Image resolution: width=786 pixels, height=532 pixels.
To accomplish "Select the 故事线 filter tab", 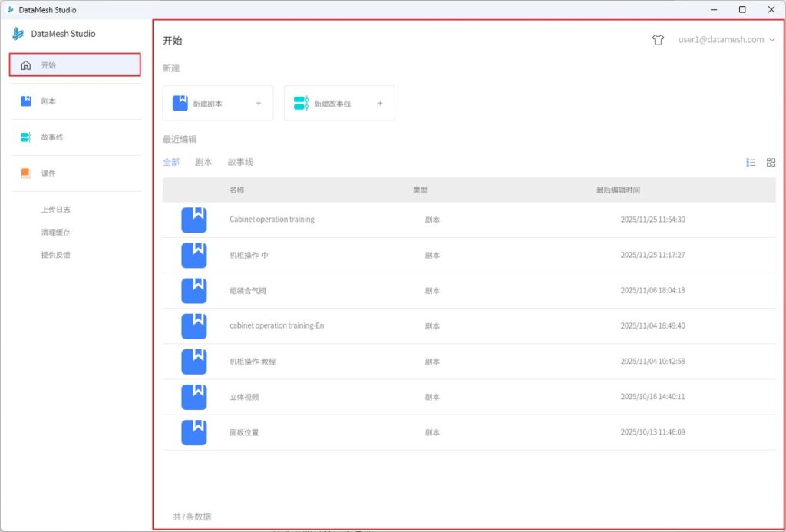I will click(x=240, y=162).
